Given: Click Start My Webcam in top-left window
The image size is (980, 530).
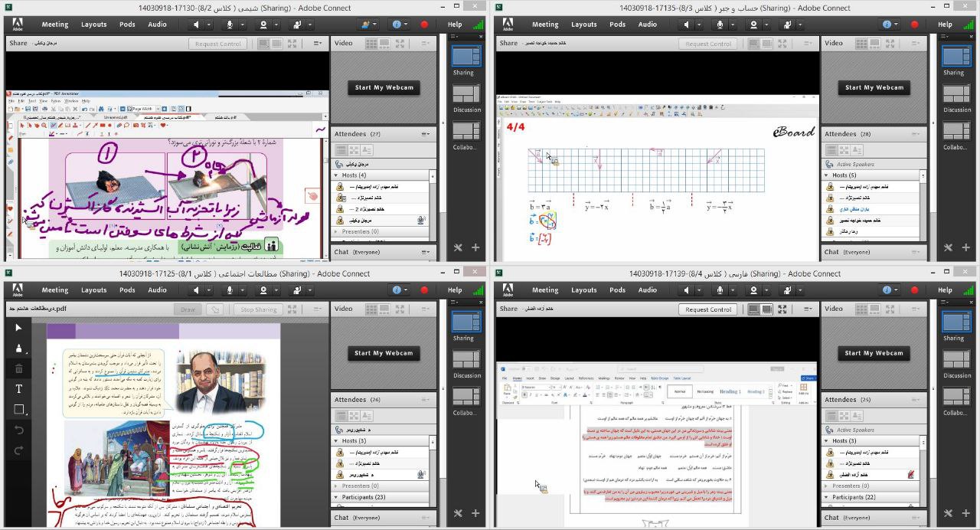Looking at the screenshot, I should (x=384, y=87).
